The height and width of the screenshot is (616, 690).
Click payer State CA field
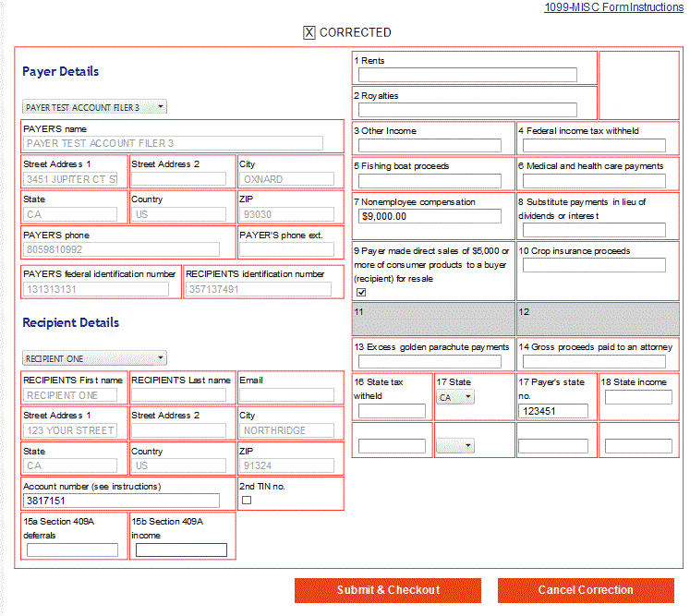(70, 214)
